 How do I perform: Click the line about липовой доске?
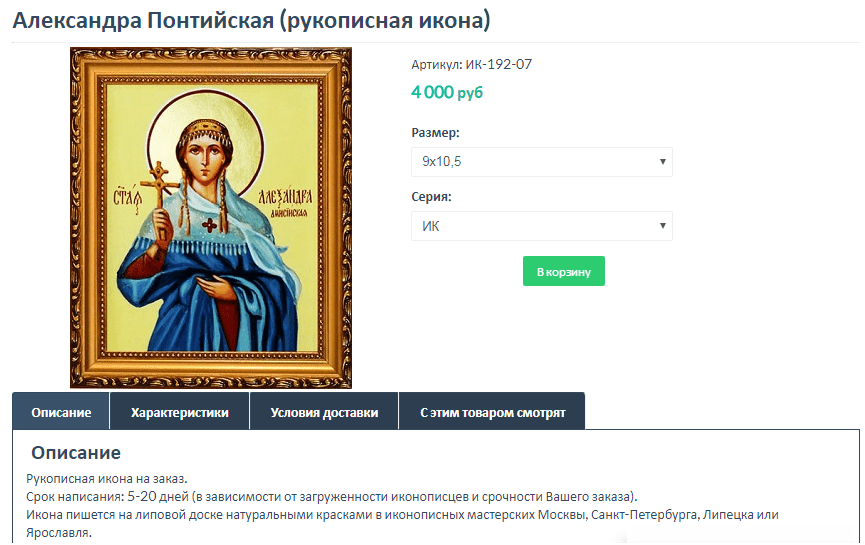point(402,523)
